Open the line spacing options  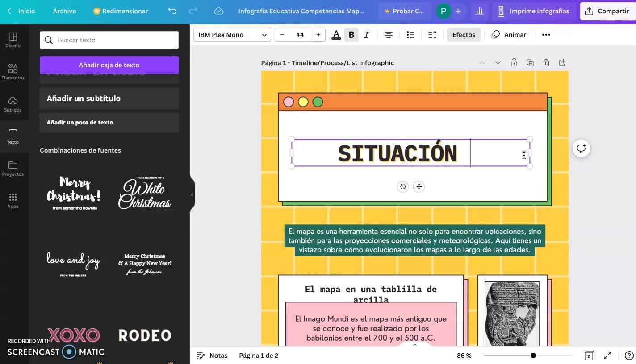tap(432, 35)
